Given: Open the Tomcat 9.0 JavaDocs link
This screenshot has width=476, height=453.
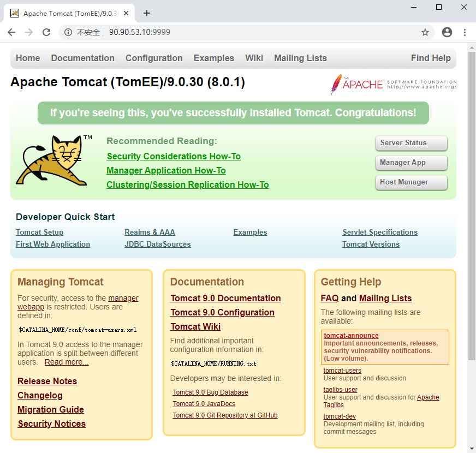Looking at the screenshot, I should click(x=204, y=404).
